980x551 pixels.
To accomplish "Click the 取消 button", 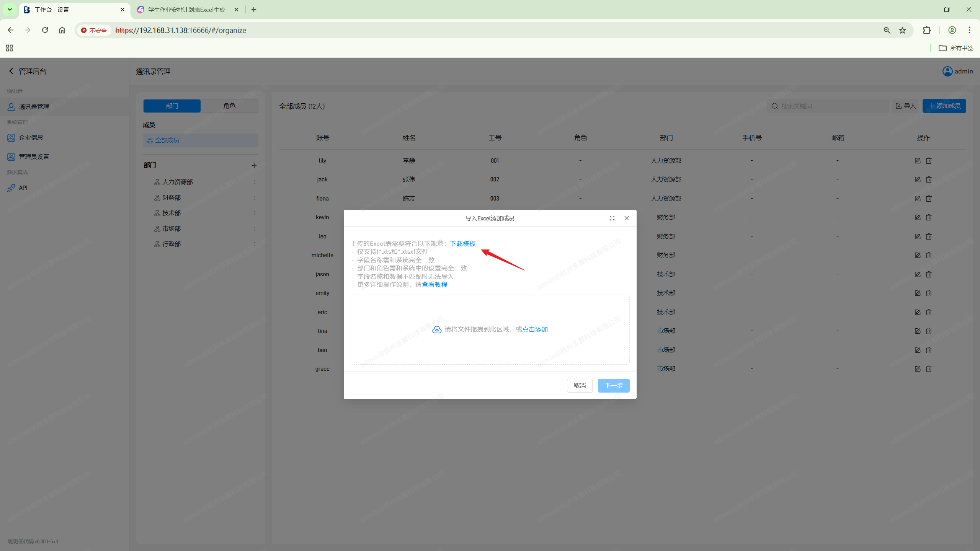I will (580, 385).
